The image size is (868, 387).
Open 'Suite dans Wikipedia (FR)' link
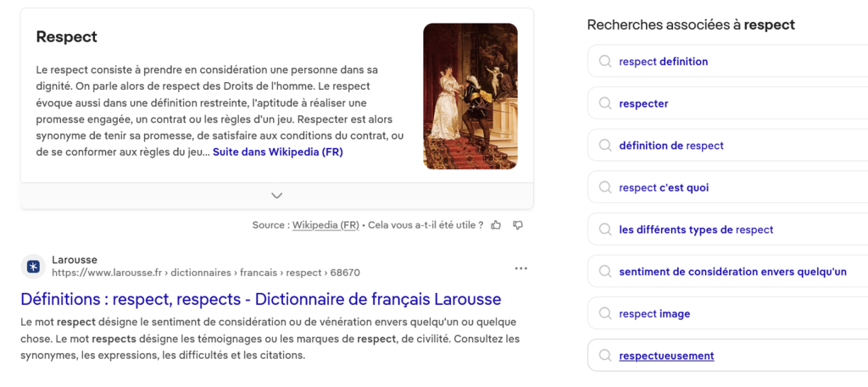tap(277, 152)
